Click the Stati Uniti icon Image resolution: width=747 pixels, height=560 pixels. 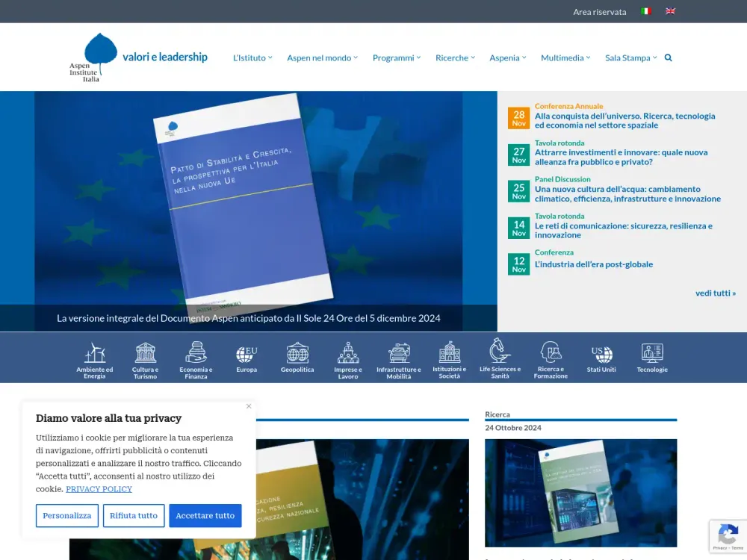[601, 352]
